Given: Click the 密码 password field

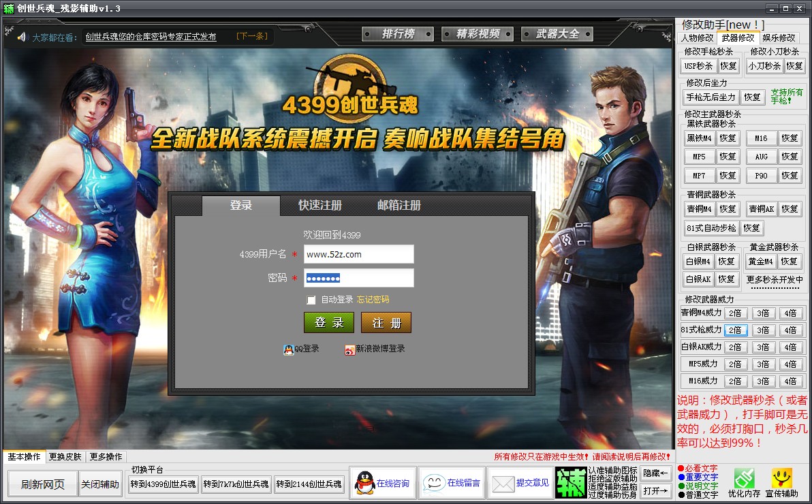Looking at the screenshot, I should point(359,278).
